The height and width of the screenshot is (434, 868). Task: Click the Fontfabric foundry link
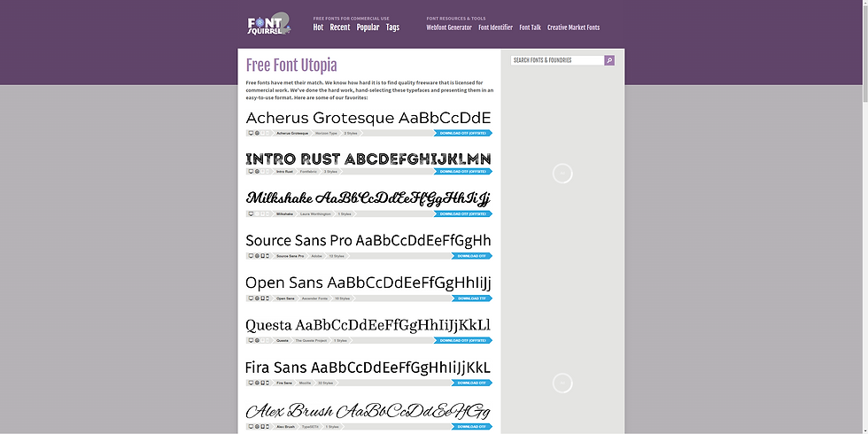[x=309, y=172]
